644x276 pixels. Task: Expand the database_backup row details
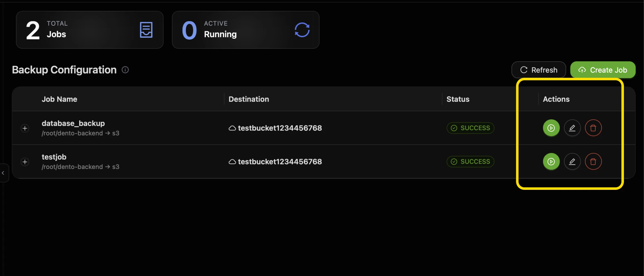(x=25, y=128)
